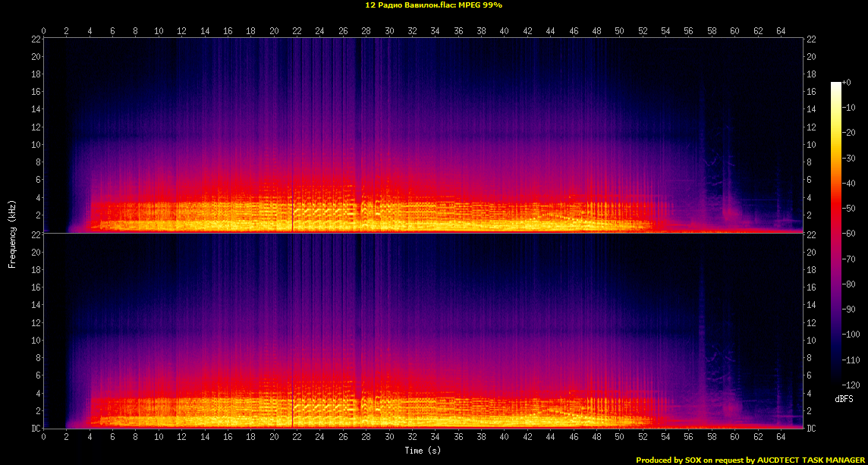Click the "Frequency (kHz)" axis label
The image size is (868, 465).
tap(12, 233)
